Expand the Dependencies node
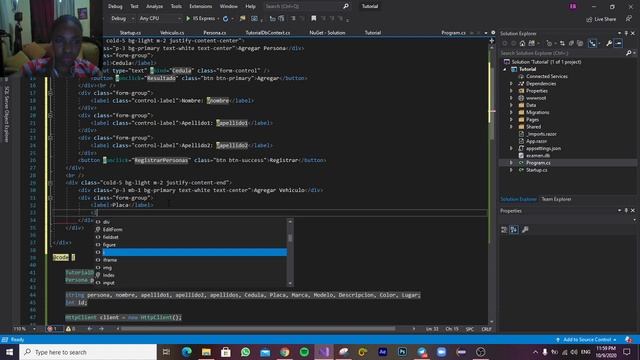Screen dimensions: 640x360 coord(511,84)
